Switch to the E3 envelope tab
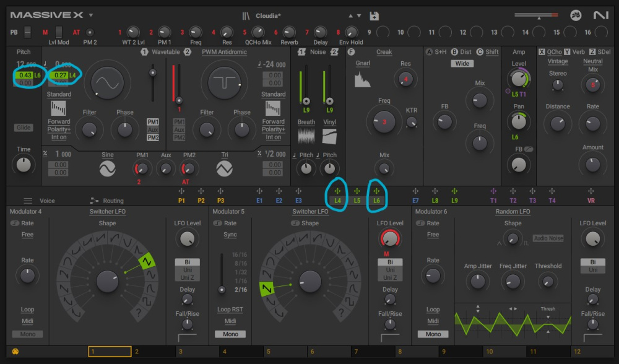 (x=298, y=201)
